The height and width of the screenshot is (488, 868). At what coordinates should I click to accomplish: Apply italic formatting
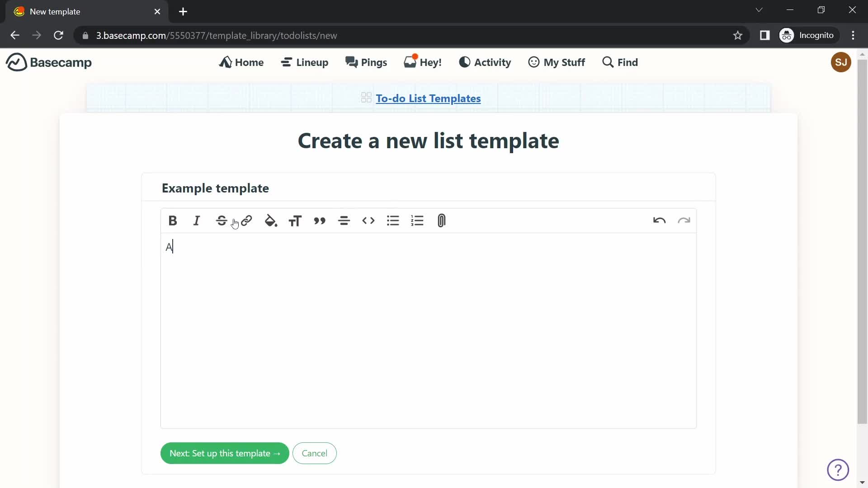coord(197,221)
